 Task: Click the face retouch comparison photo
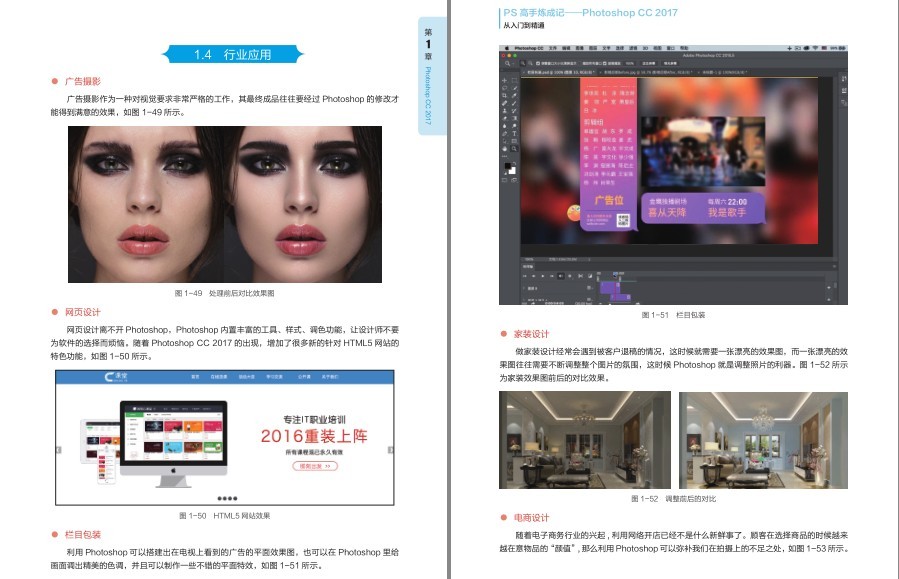pyautogui.click(x=225, y=204)
